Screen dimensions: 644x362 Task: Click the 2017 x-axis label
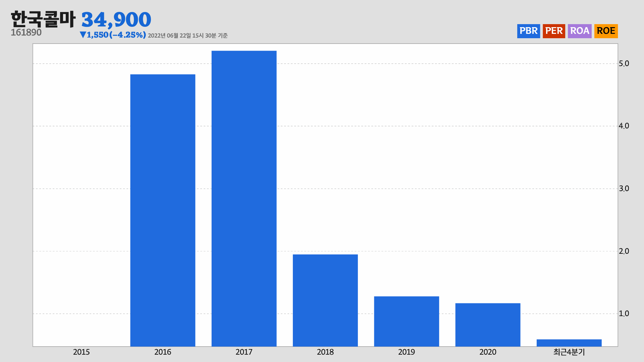(x=244, y=352)
